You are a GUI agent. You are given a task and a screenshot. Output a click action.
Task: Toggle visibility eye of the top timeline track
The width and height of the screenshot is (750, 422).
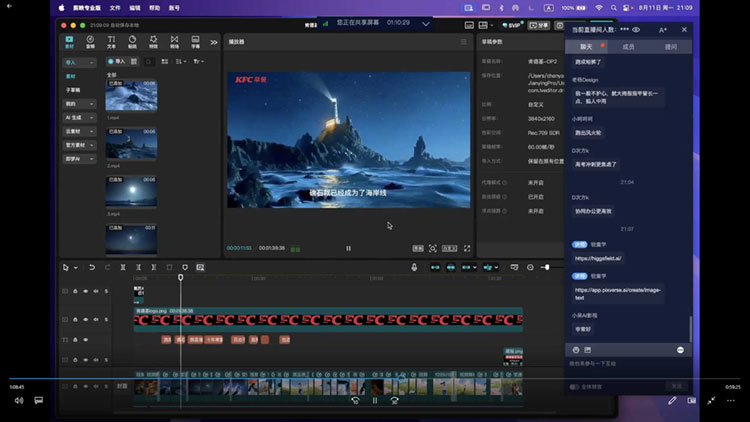coord(86,291)
